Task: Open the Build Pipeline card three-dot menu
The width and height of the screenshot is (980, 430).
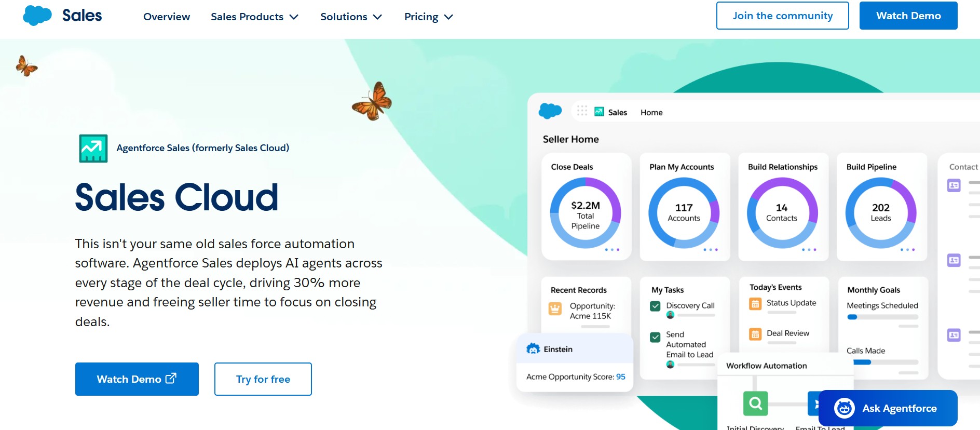Action: [x=907, y=250]
